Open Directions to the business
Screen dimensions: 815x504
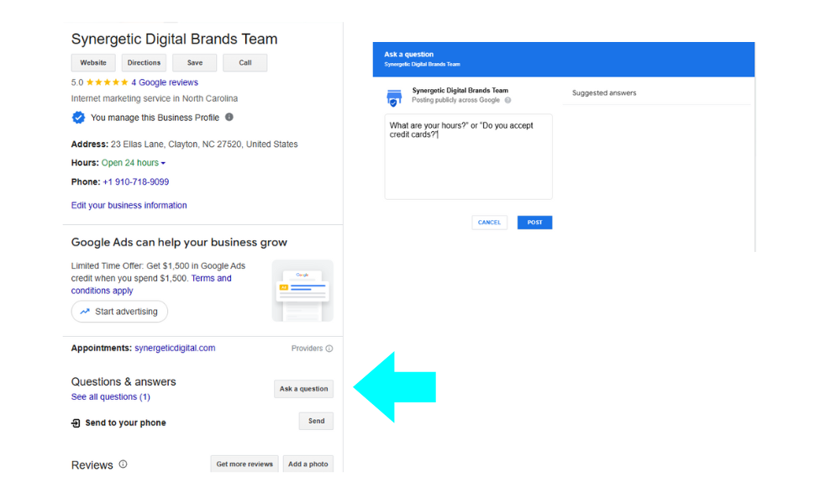pos(144,63)
